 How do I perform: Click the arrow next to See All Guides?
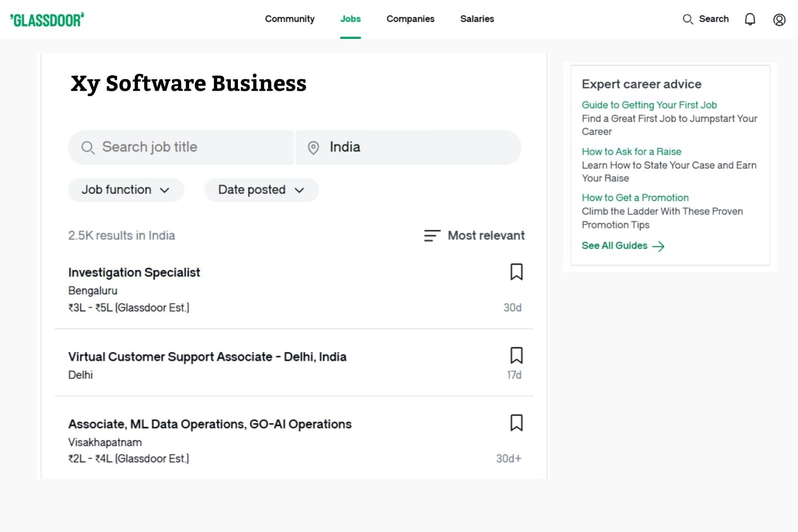658,246
